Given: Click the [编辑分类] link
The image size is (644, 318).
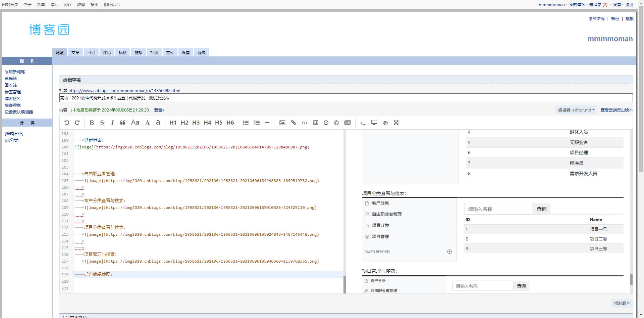Looking at the screenshot, I should point(14,134).
